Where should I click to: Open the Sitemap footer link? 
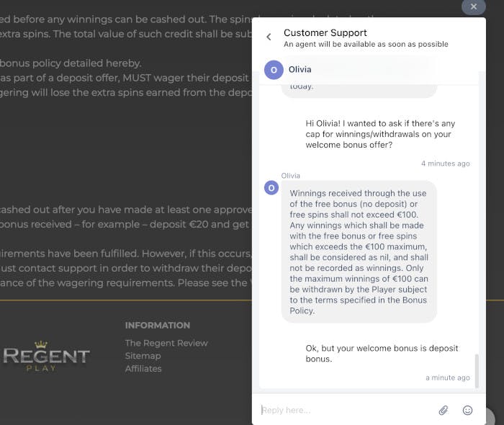coord(143,356)
